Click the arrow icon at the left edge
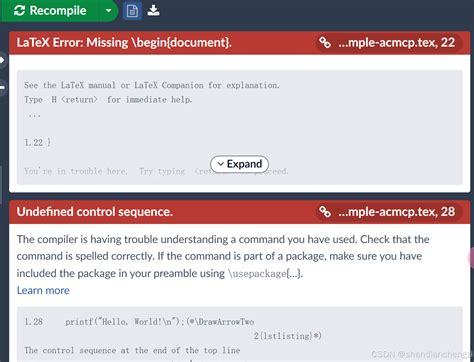474x362 pixels. point(2,60)
